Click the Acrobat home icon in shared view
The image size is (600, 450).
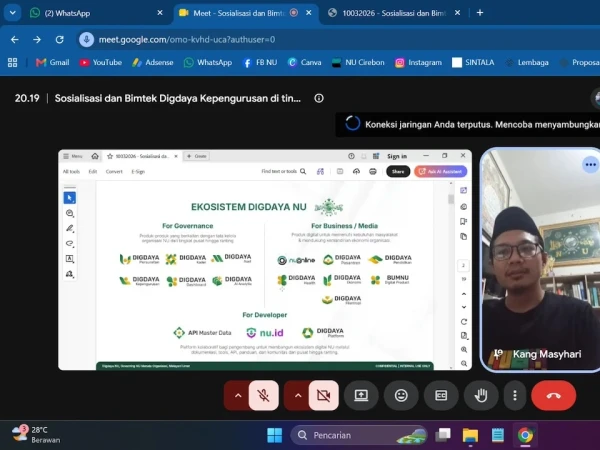tap(95, 156)
